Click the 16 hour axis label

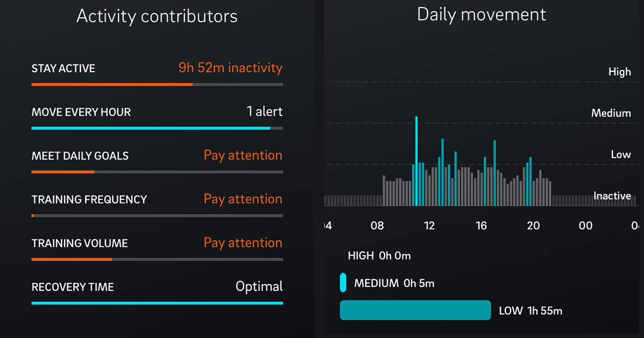481,226
